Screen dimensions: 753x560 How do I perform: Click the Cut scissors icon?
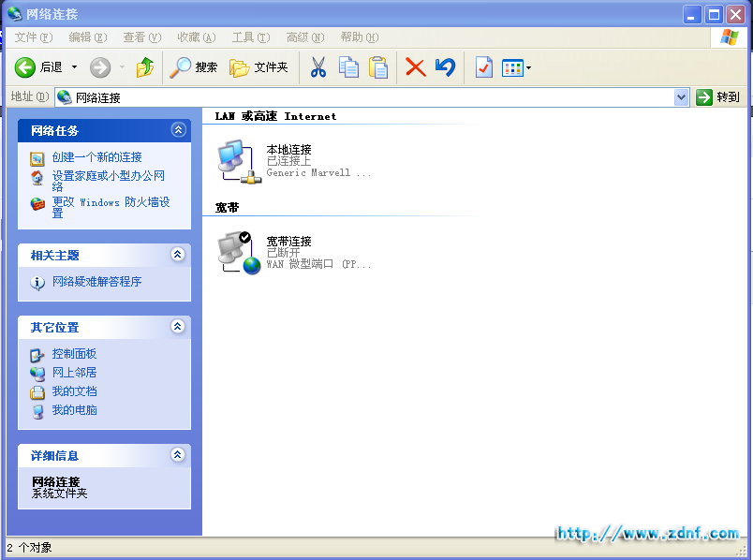317,67
